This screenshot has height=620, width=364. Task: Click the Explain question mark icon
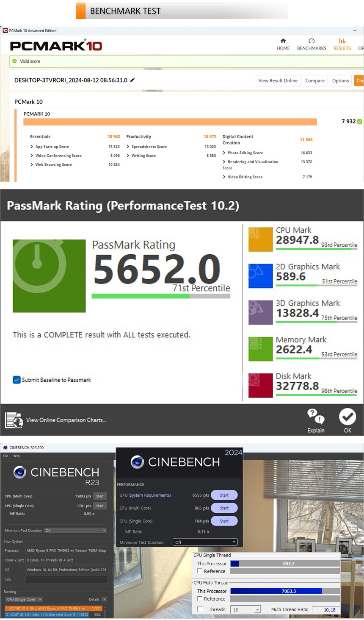[316, 416]
